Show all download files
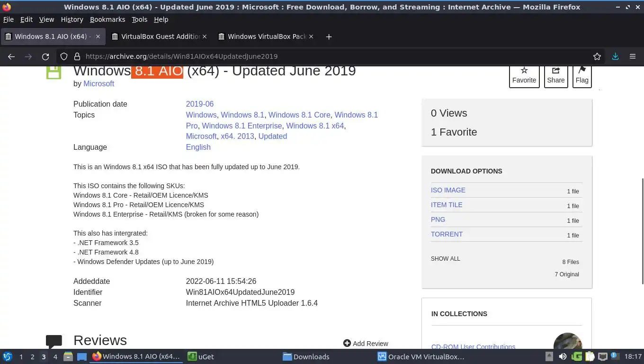The height and width of the screenshot is (364, 644). pos(446,259)
